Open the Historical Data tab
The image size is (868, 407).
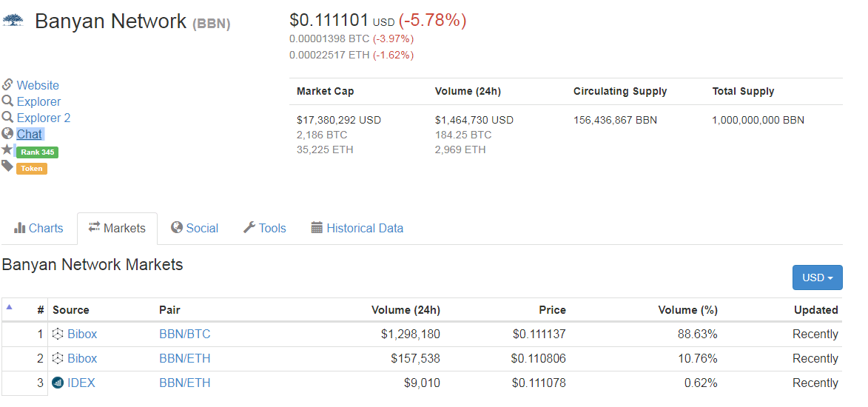point(357,228)
